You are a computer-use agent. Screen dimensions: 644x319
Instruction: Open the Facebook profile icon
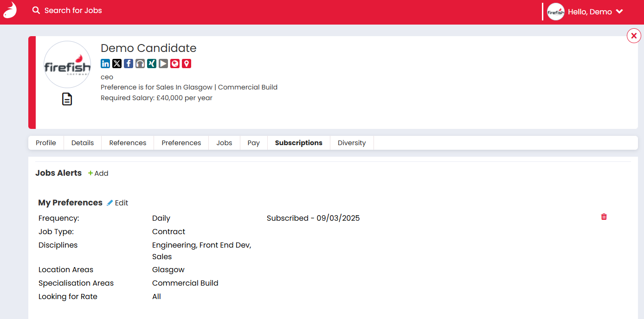(129, 64)
